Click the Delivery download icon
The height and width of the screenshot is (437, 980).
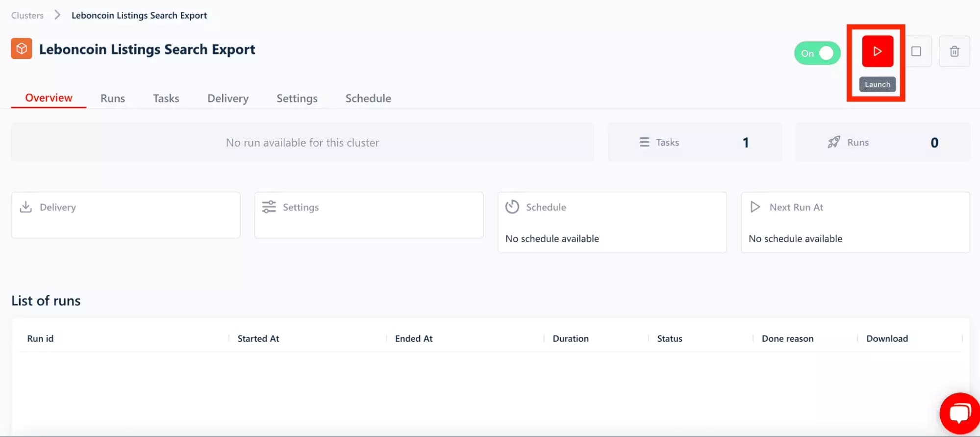tap(25, 207)
